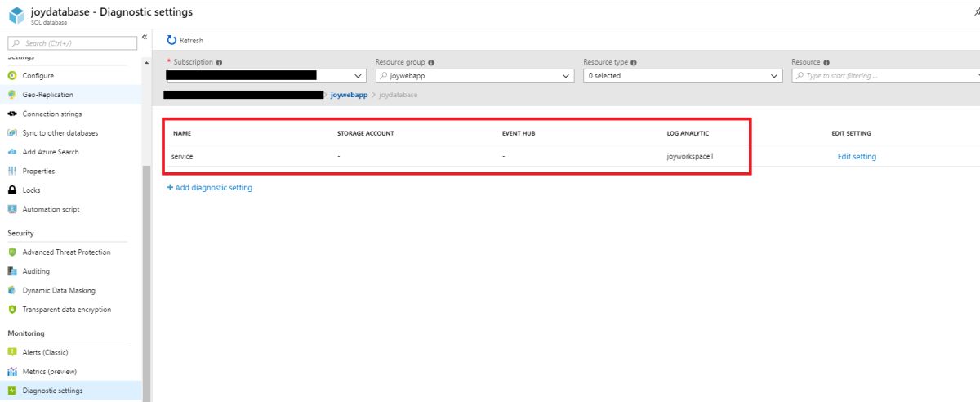
Task: Click the Connection strings icon
Action: pos(12,114)
